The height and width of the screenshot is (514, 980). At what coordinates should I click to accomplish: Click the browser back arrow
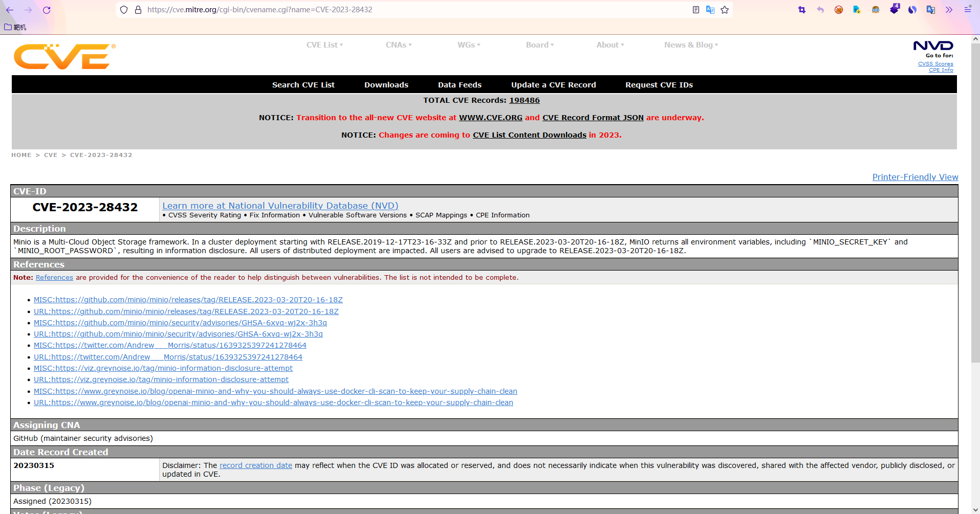click(x=10, y=10)
